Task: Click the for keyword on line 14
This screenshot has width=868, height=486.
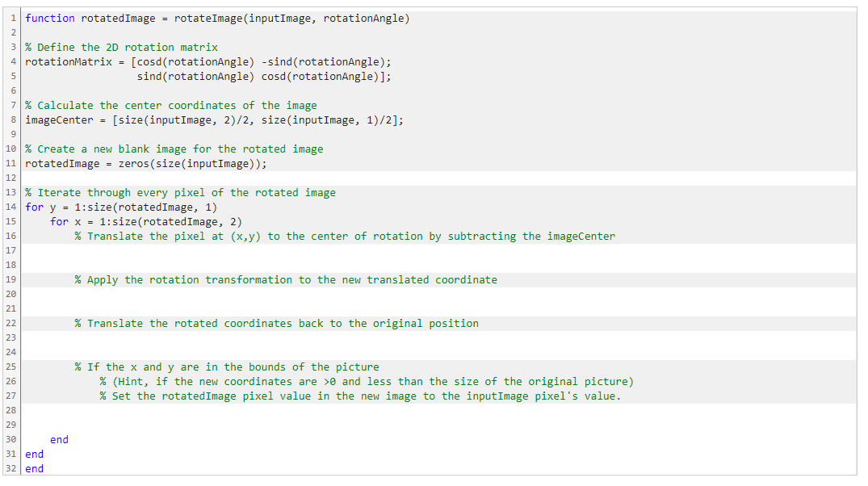Action: (32, 207)
